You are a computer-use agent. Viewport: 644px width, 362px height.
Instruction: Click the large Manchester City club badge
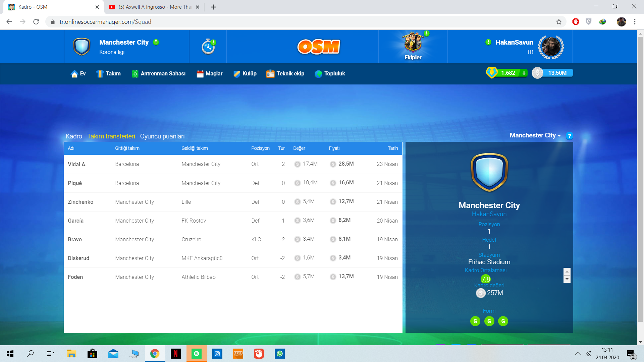489,172
